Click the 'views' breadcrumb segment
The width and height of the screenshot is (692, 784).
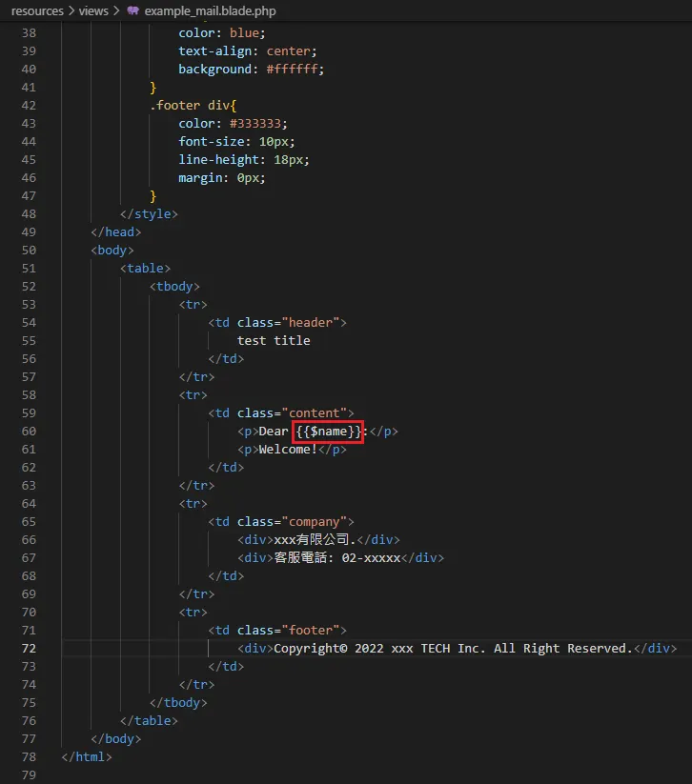[x=93, y=11]
